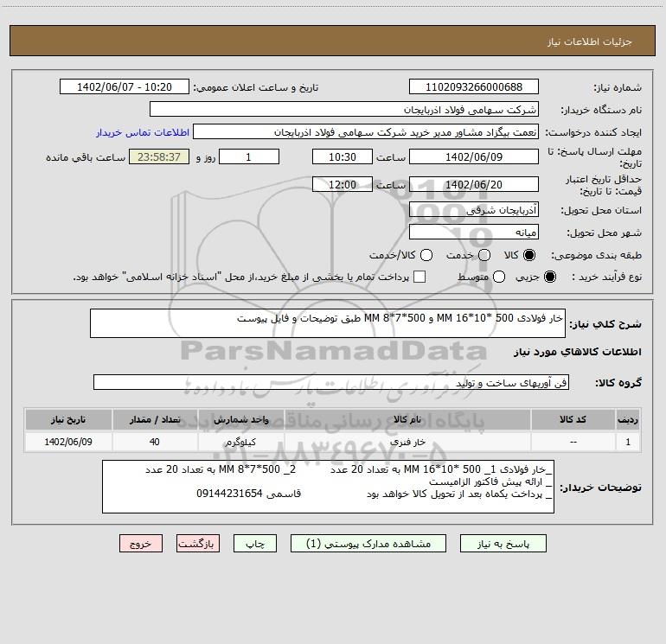Image resolution: width=666 pixels, height=644 pixels.
Task: Select the جزیی purchase type radio
Action: pos(549,277)
